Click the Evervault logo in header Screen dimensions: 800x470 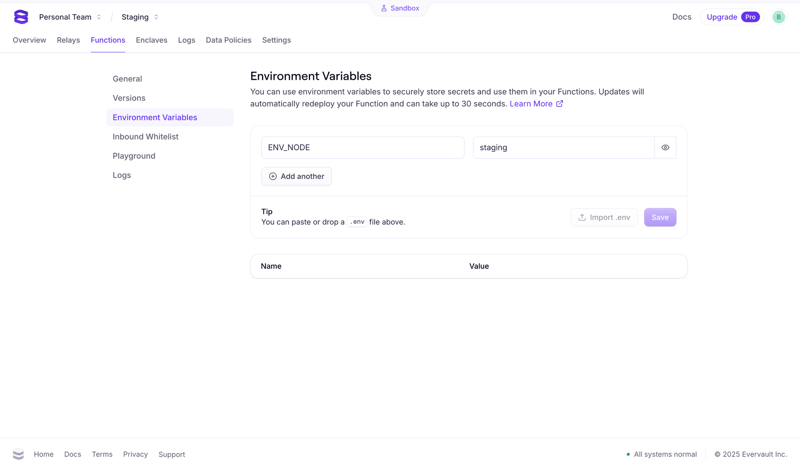pos(21,17)
